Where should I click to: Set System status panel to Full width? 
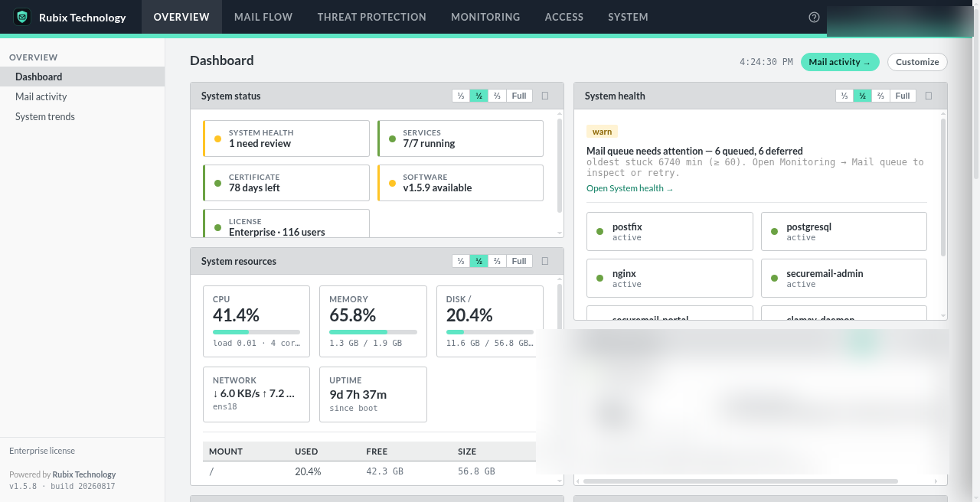point(519,96)
